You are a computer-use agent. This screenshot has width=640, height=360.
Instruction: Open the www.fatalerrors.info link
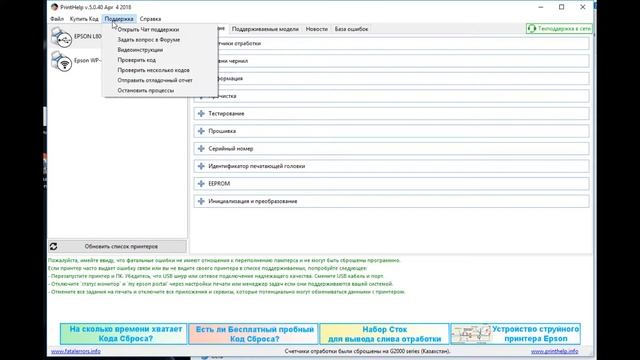[76, 351]
